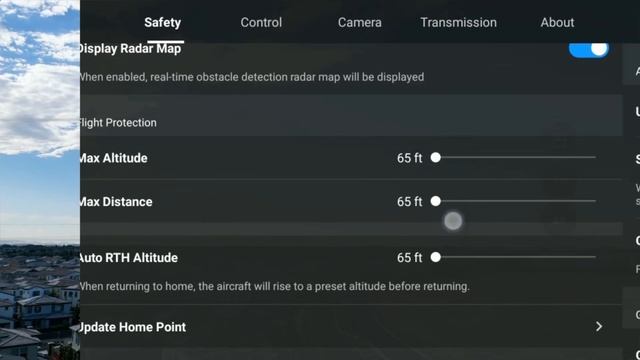Go to the Transmission tab
This screenshot has height=360, width=640.
click(x=458, y=22)
